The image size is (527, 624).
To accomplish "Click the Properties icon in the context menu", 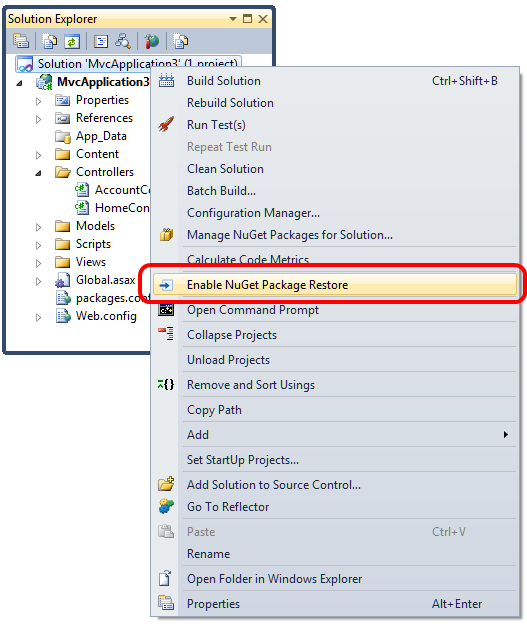I will click(x=166, y=603).
